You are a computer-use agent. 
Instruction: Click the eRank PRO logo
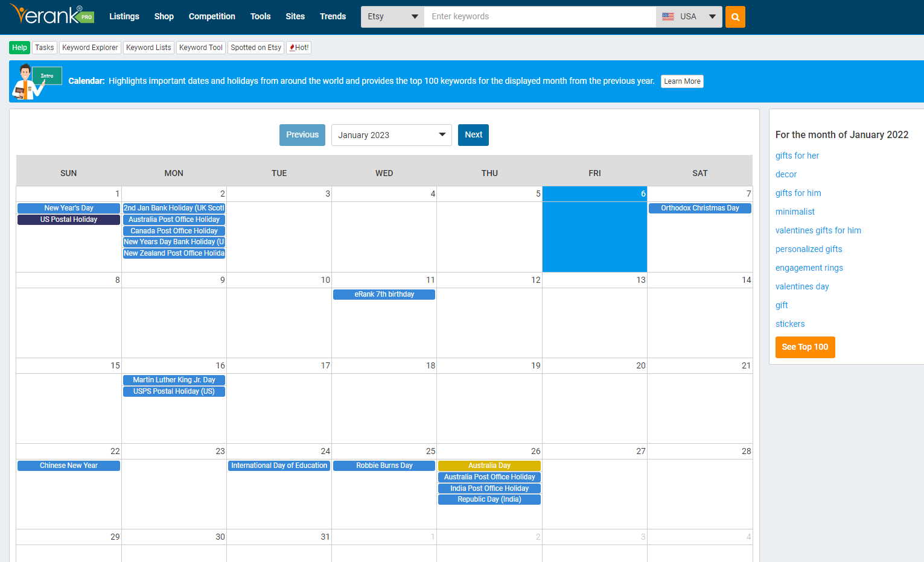coord(52,14)
